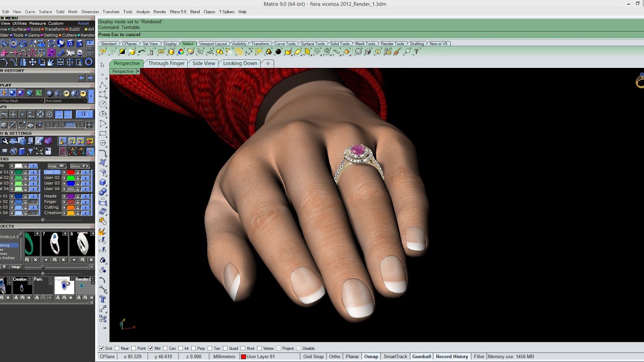Open the Render Tools toolbar tab
Screen dimensions: 644x362
coord(392,44)
